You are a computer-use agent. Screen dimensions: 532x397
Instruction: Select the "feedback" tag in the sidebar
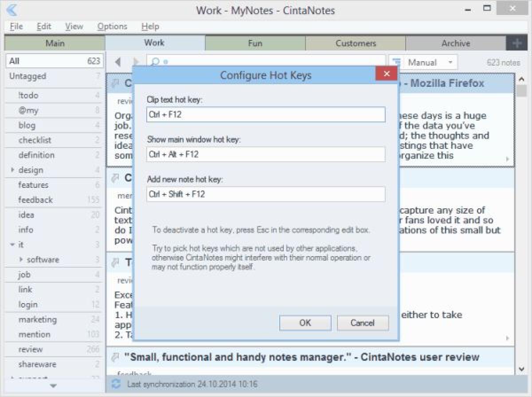35,200
